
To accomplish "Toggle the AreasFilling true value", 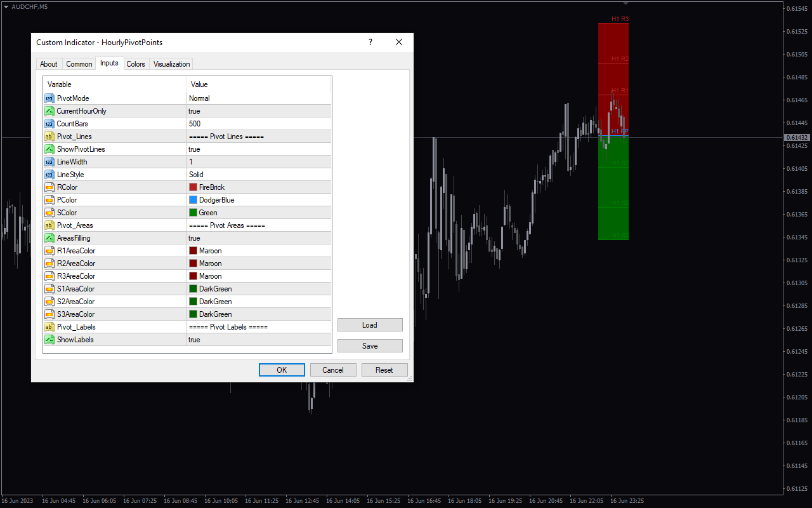I will pyautogui.click(x=259, y=238).
